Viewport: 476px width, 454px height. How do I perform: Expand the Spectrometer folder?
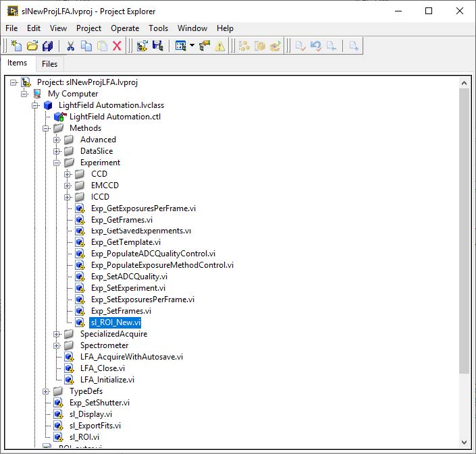point(57,346)
